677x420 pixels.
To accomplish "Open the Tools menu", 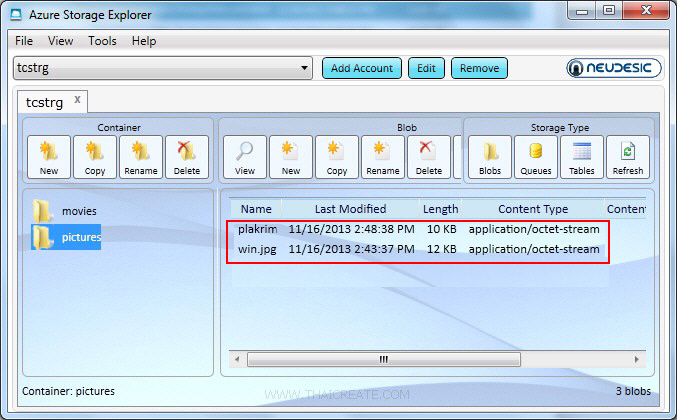I will click(102, 41).
